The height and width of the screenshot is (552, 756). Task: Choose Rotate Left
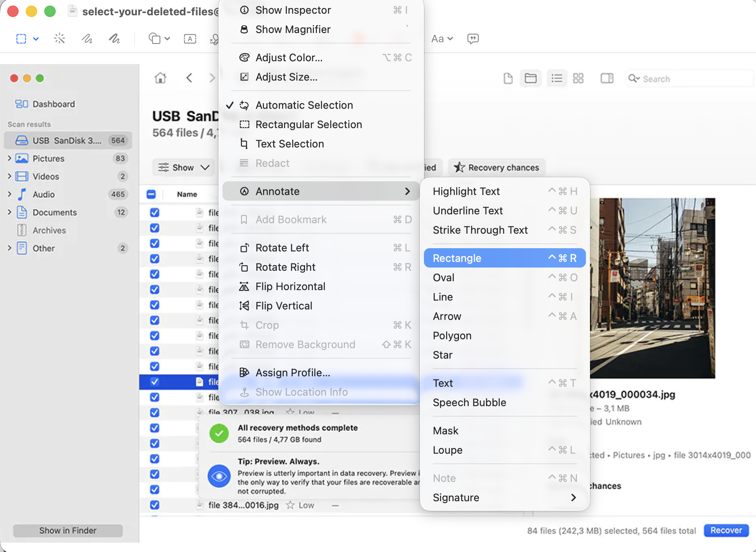click(321, 248)
